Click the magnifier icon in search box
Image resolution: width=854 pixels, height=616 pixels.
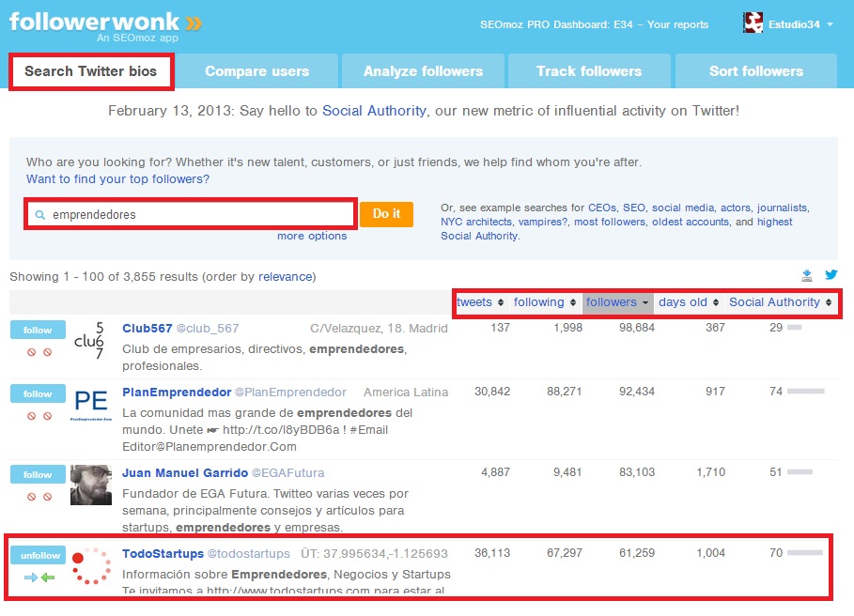pyautogui.click(x=39, y=215)
